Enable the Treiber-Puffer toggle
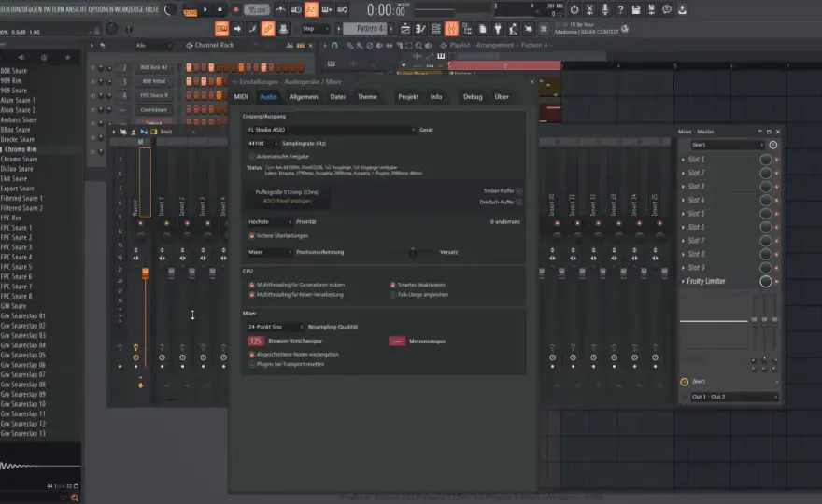 (519, 191)
